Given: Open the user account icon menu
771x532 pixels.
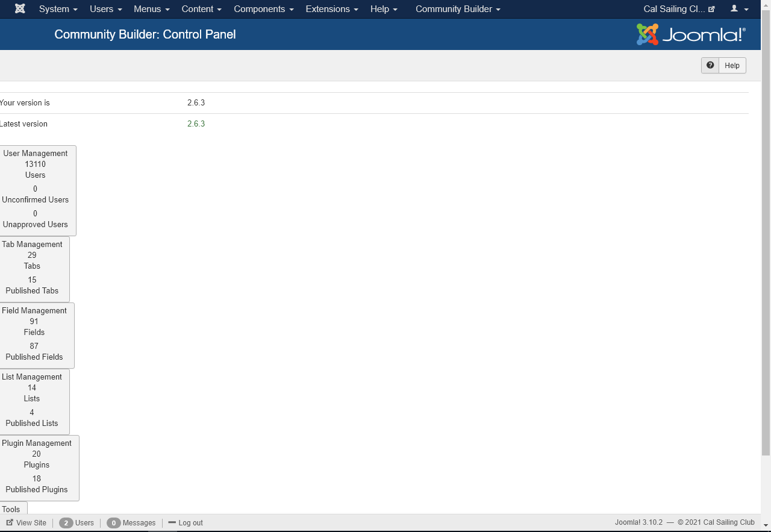Looking at the screenshot, I should (739, 9).
